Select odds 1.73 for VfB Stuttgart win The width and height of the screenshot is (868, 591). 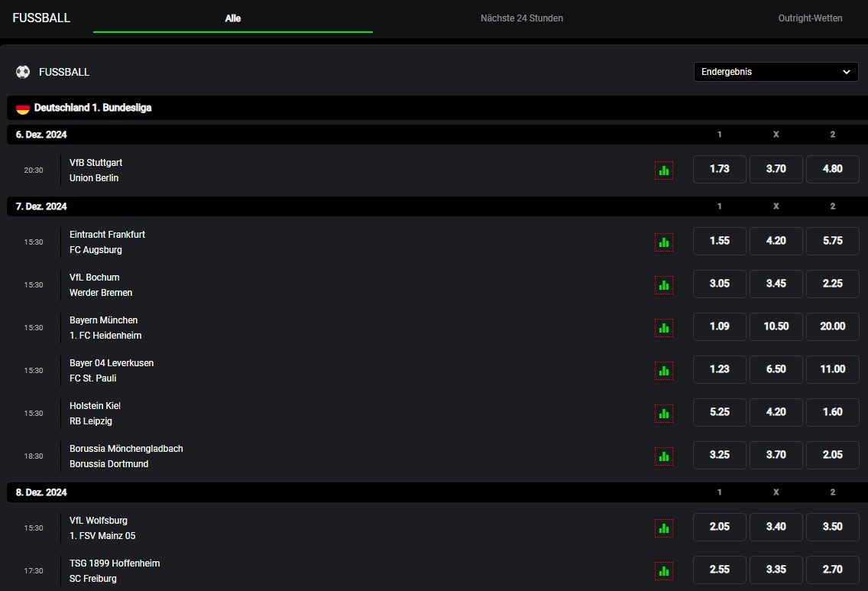pos(719,169)
